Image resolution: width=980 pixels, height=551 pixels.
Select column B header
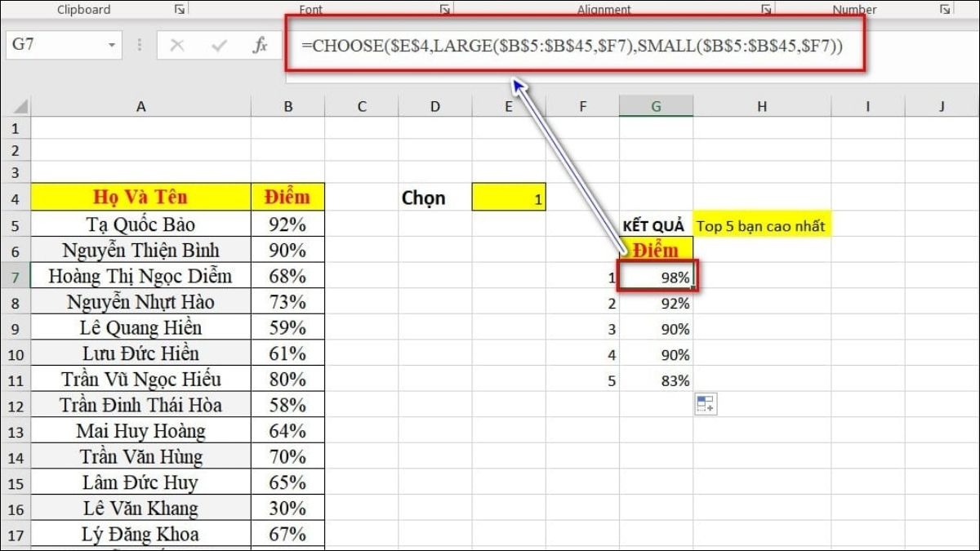(287, 106)
